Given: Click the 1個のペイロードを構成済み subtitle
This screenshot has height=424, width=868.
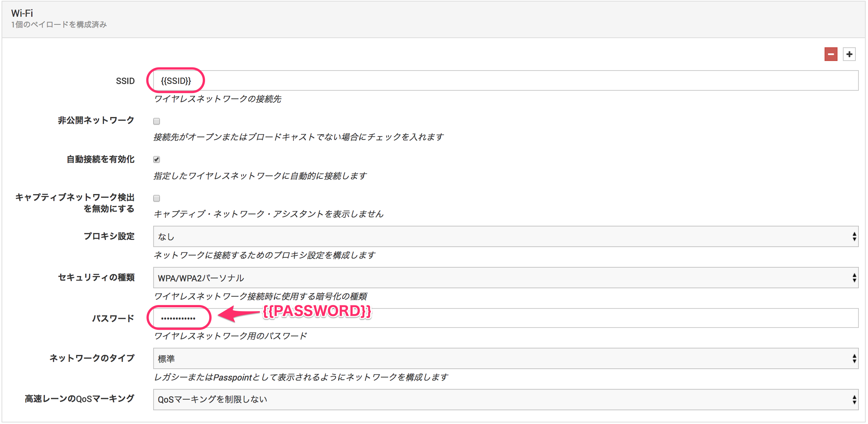Looking at the screenshot, I should point(59,25).
